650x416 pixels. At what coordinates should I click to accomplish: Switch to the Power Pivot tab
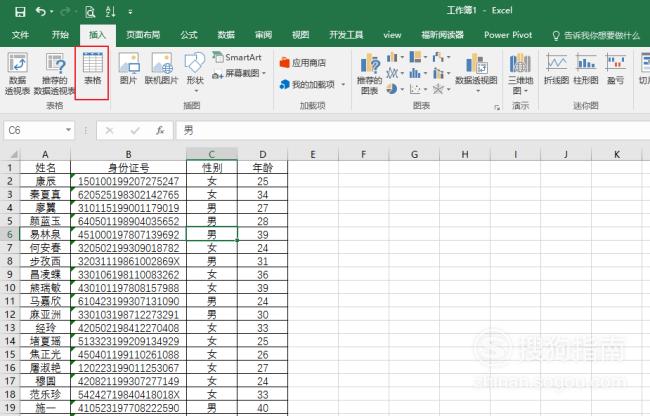tap(508, 35)
